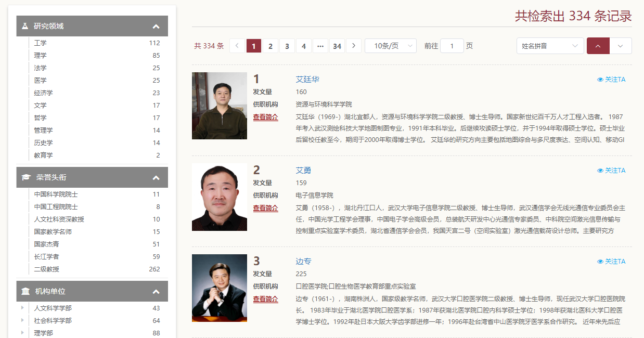Expand the 人文科学学部 tree node
The height and width of the screenshot is (338, 644).
pos(21,308)
